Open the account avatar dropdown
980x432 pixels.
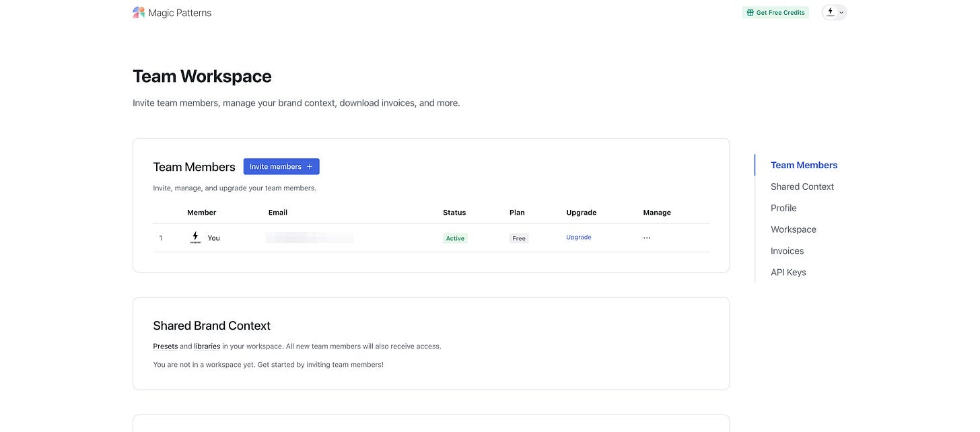point(835,12)
